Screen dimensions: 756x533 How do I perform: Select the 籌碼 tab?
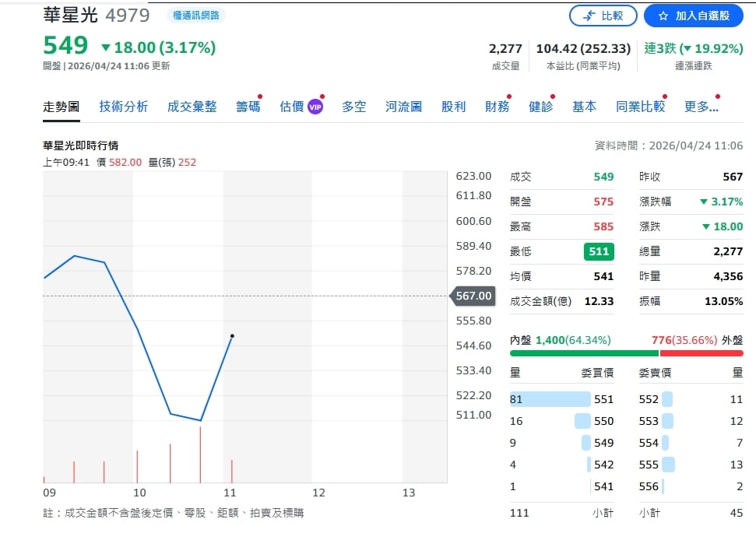pyautogui.click(x=248, y=107)
